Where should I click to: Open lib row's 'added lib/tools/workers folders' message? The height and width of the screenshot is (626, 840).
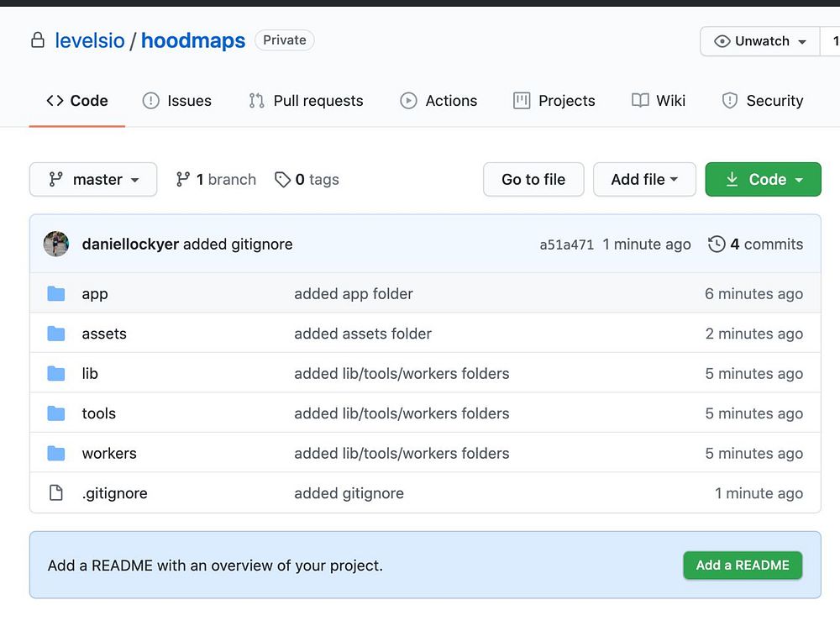click(x=402, y=374)
